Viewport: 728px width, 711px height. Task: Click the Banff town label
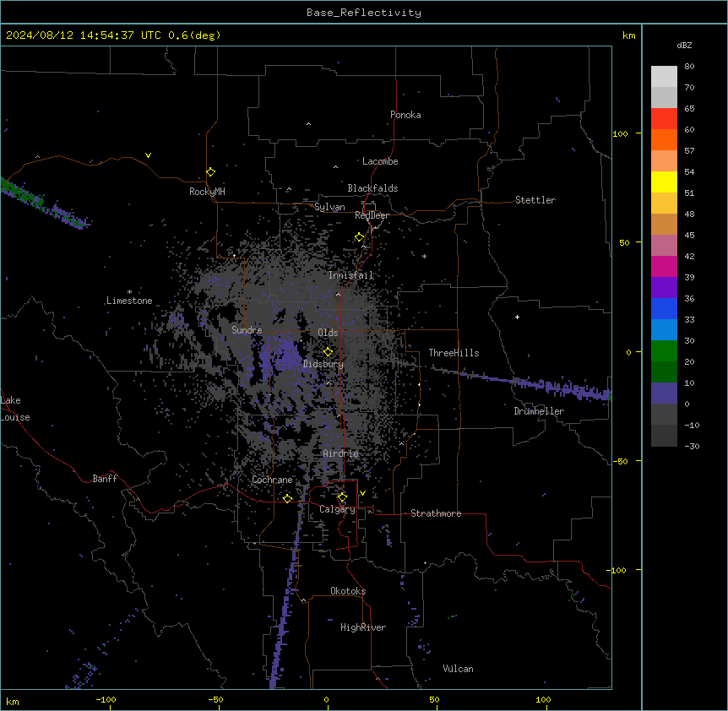[105, 479]
